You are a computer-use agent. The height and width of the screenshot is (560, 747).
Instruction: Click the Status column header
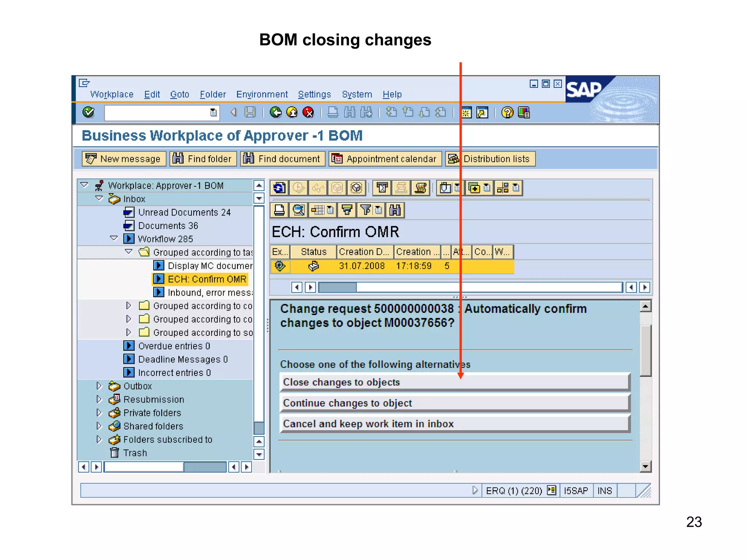(x=313, y=252)
